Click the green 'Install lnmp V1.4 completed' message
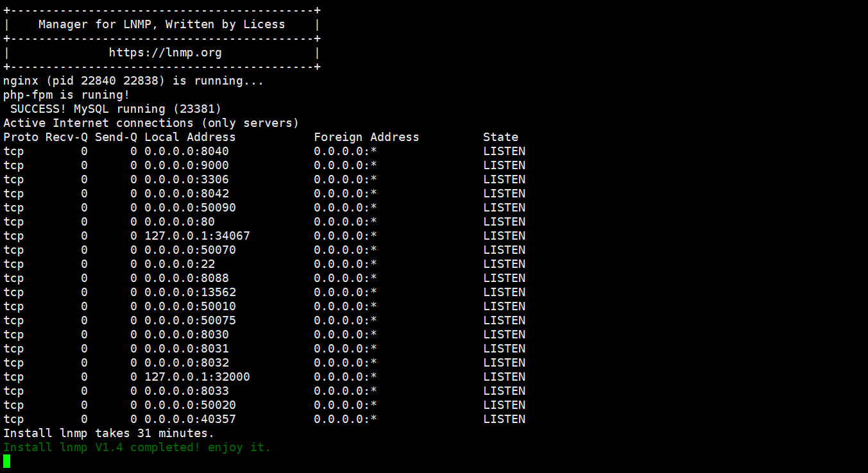868x473 pixels. (137, 447)
